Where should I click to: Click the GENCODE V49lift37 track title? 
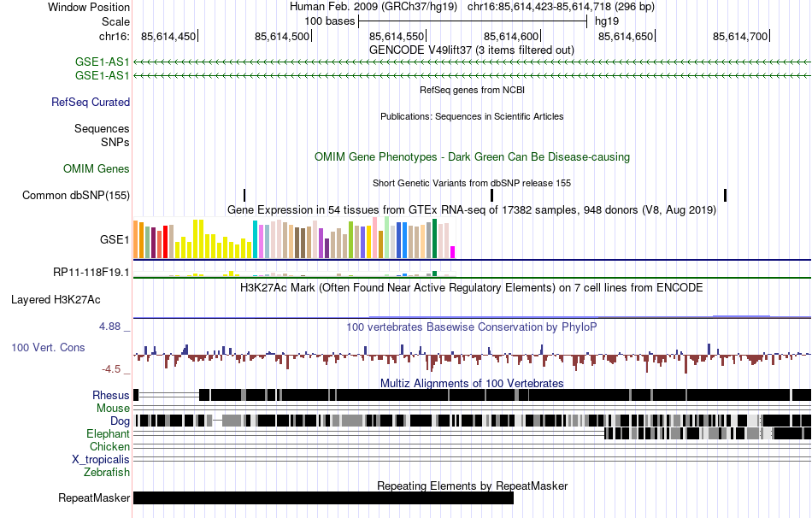471,50
